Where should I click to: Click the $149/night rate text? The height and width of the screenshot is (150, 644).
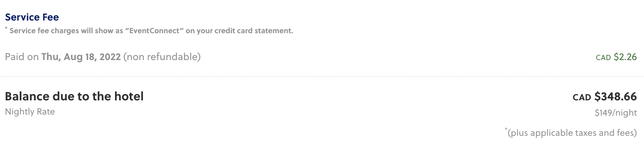tap(616, 113)
